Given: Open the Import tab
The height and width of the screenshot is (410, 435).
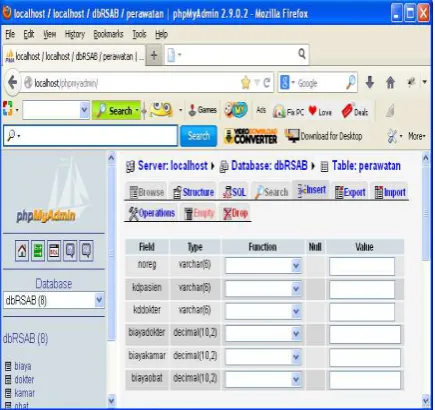Looking at the screenshot, I should [390, 192].
